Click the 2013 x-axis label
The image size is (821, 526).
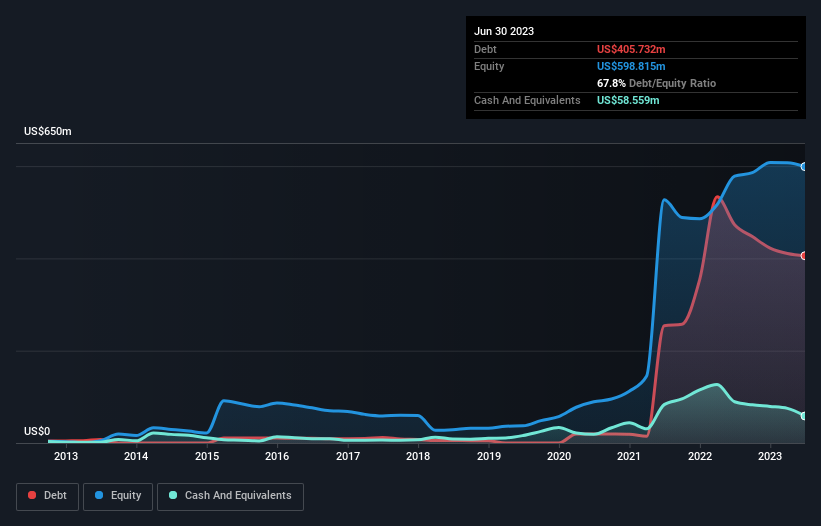tap(66, 456)
